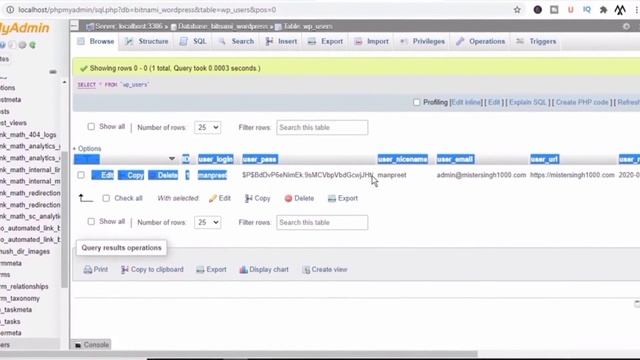This screenshot has width=640, height=360.
Task: Sort by the user_email column header
Action: click(x=455, y=159)
